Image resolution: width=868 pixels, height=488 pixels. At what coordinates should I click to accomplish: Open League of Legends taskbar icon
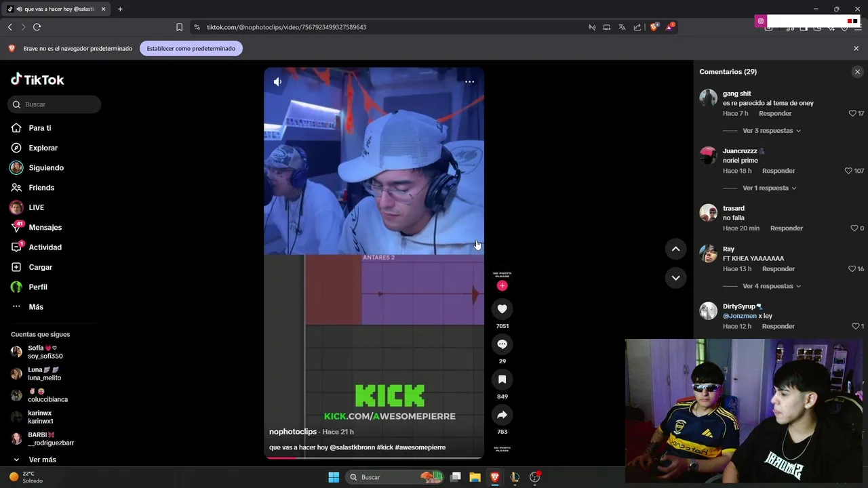[x=515, y=477]
